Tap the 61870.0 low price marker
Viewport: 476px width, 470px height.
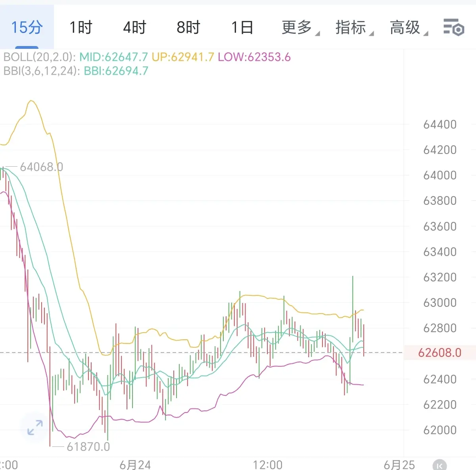[x=88, y=447]
